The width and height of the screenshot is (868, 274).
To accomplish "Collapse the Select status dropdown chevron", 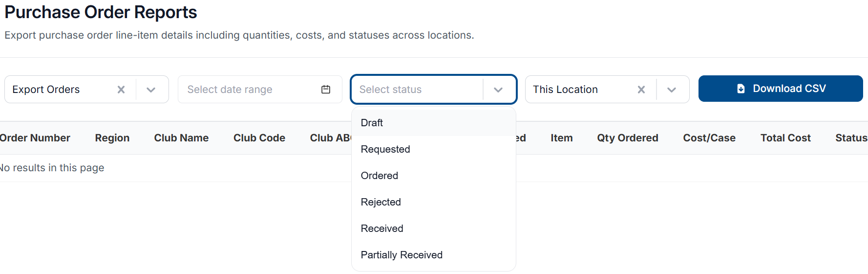I will tap(498, 90).
